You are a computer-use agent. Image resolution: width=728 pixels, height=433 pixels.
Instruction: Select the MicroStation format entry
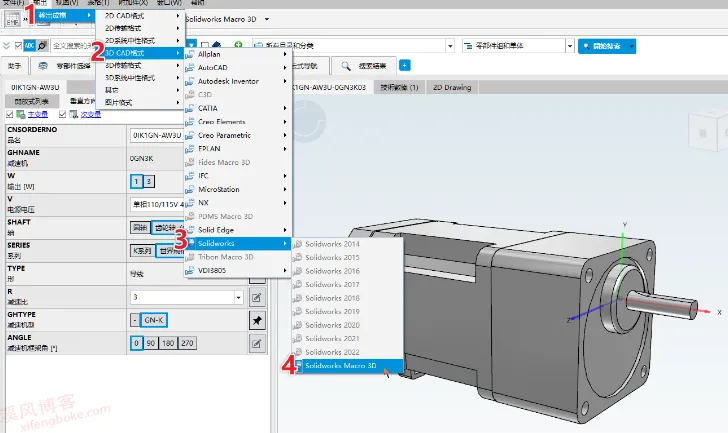238,189
